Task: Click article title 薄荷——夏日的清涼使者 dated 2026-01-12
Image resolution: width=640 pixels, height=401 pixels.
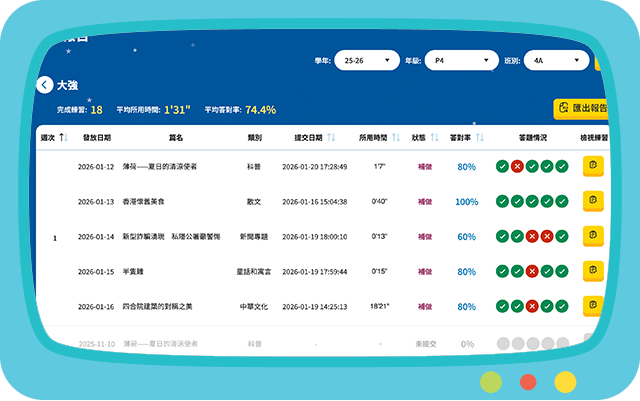Action: coord(160,167)
